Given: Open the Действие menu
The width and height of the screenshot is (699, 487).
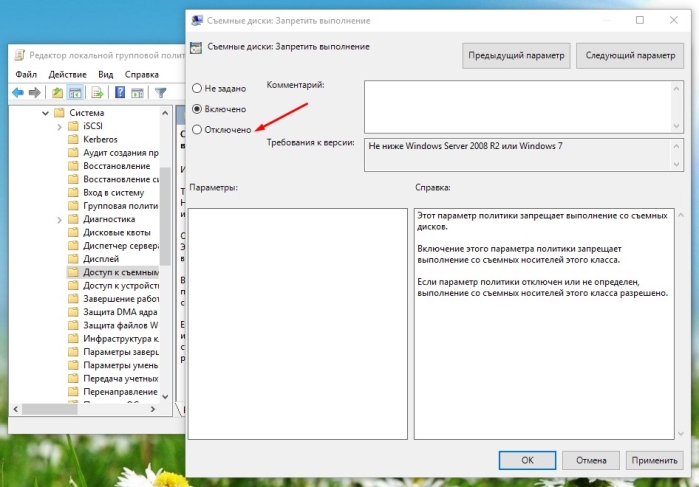Looking at the screenshot, I should point(67,74).
